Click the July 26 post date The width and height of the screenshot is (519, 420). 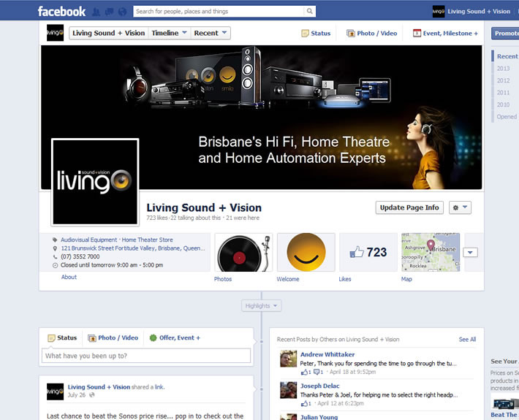point(77,395)
